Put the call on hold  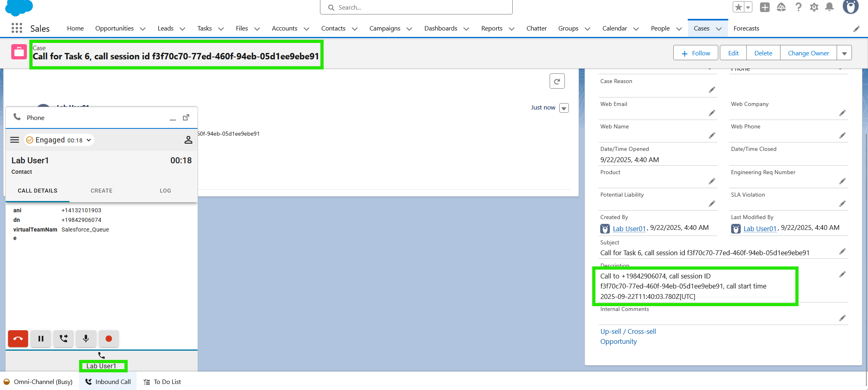coord(41,339)
